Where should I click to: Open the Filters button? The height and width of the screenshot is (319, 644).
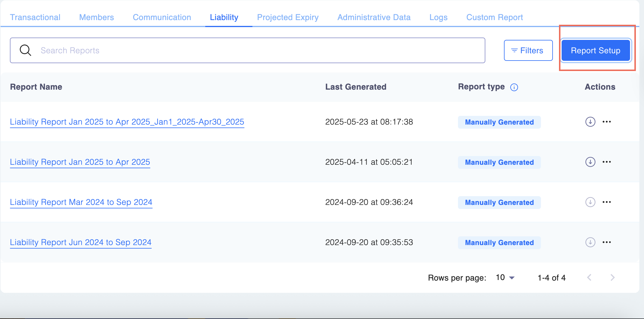coord(528,50)
